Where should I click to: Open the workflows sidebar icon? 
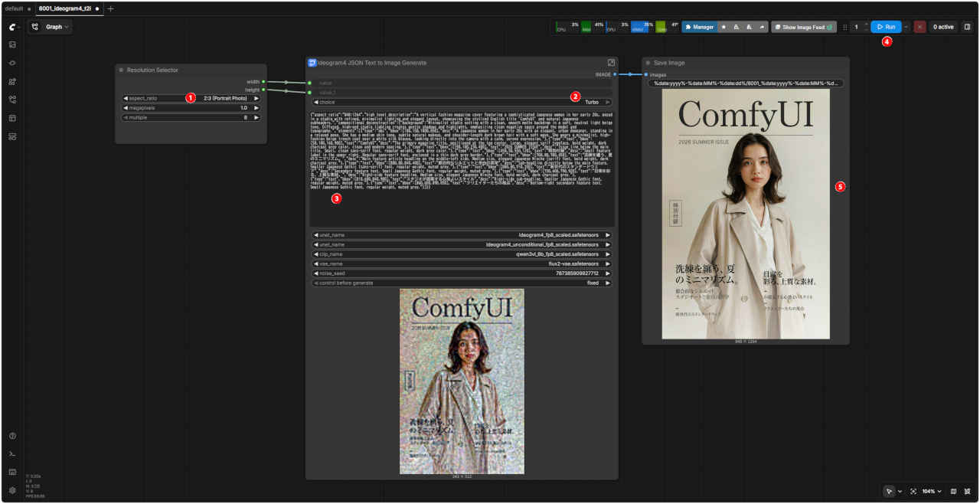[12, 100]
